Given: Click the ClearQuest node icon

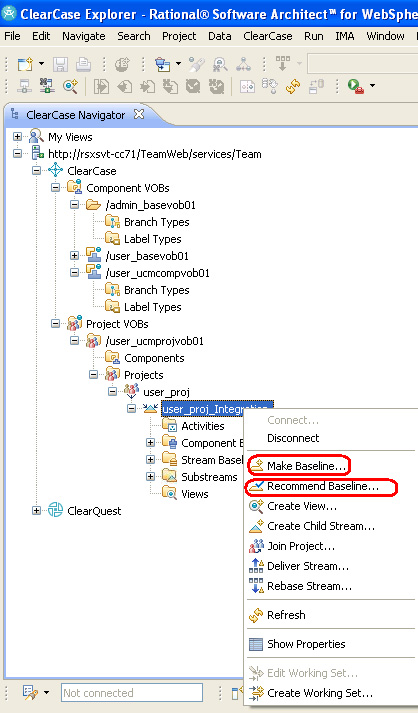Looking at the screenshot, I should tap(55, 510).
